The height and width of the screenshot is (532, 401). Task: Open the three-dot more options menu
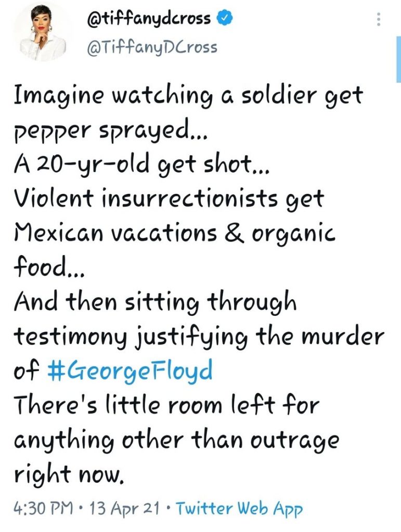click(x=378, y=19)
